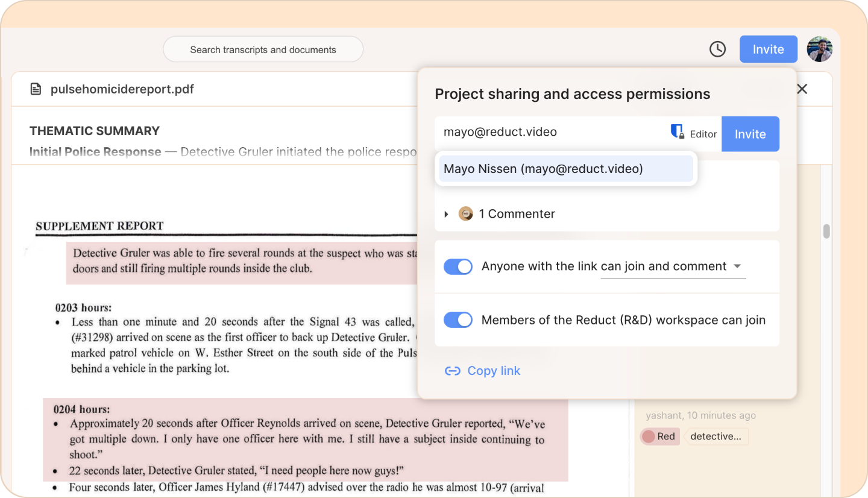Click the SUPPLEMENT REPORT heading in the document
This screenshot has width=868, height=498.
(x=99, y=226)
